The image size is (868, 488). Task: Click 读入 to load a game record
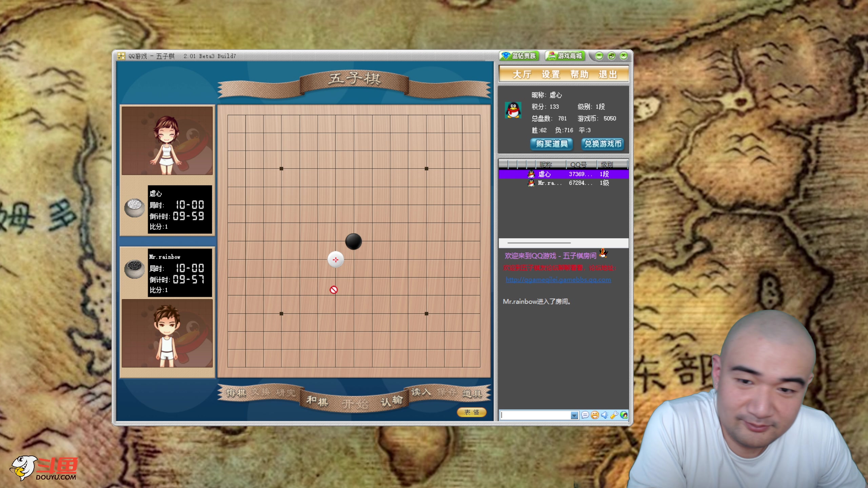[x=421, y=392]
